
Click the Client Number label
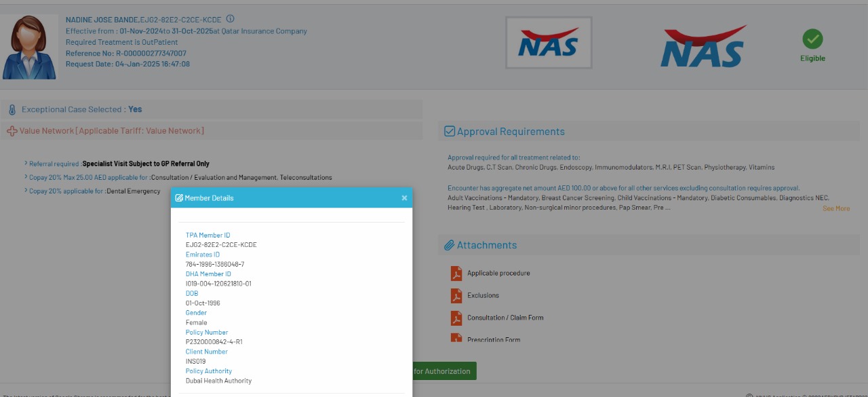click(x=207, y=352)
